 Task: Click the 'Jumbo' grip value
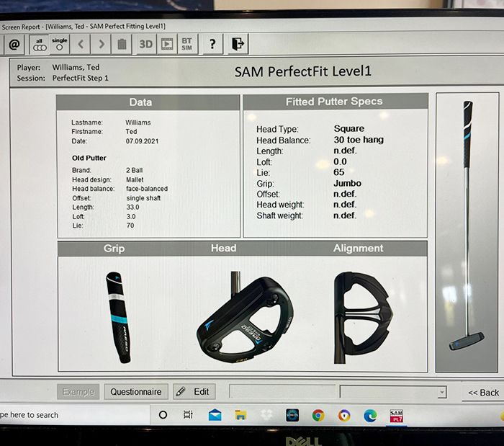coord(347,183)
